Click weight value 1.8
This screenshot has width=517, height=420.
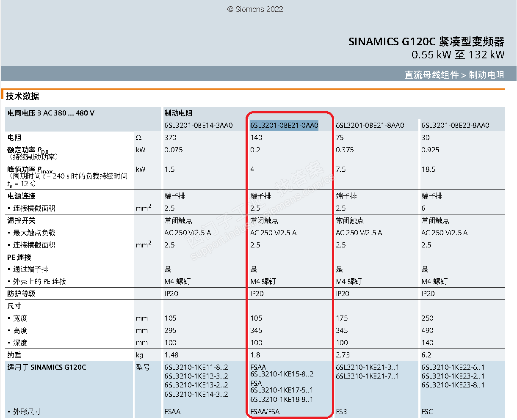pyautogui.click(x=255, y=355)
